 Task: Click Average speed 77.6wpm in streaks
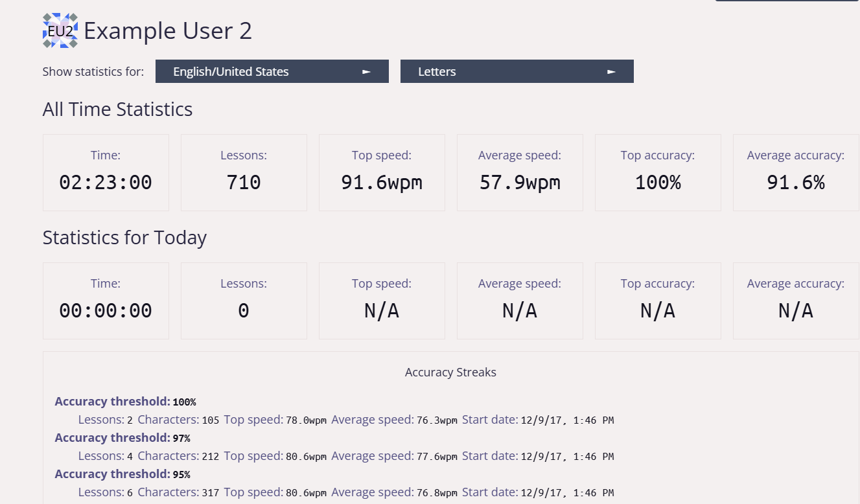437,457
